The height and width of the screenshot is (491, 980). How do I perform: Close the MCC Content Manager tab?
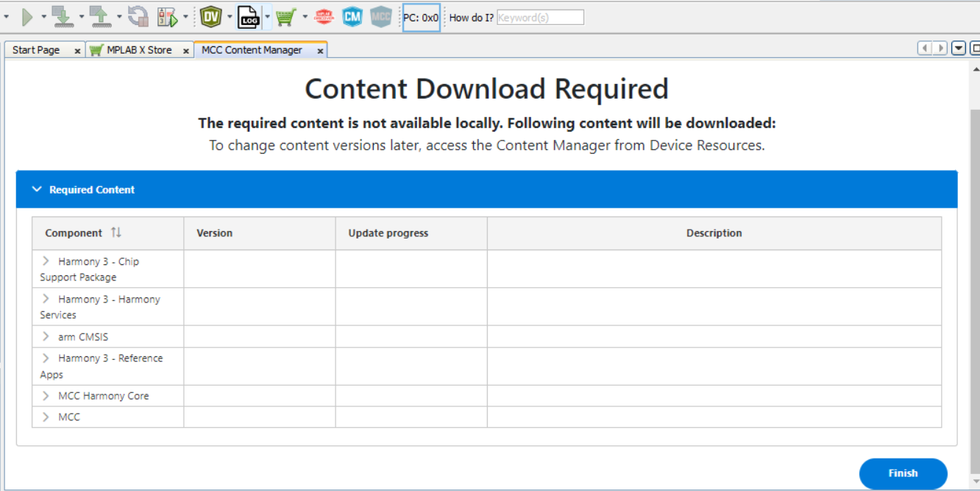(320, 51)
